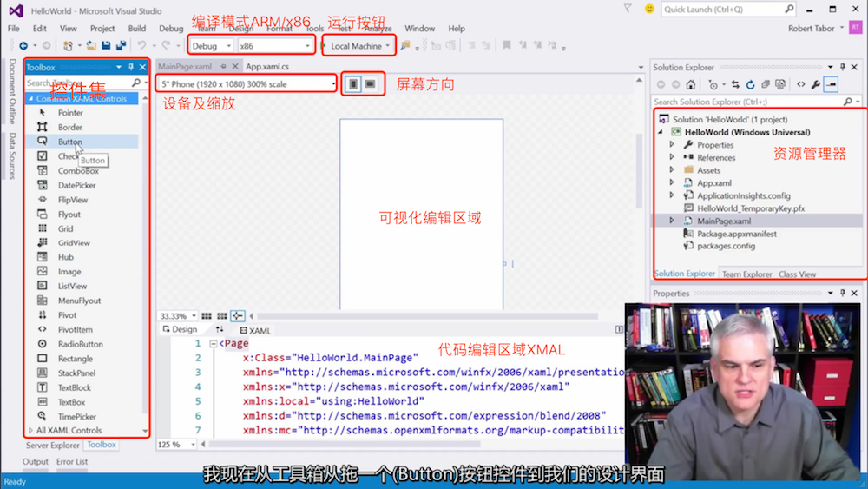Click the Find in Files toolbar icon
The width and height of the screenshot is (868, 489).
[x=405, y=46]
